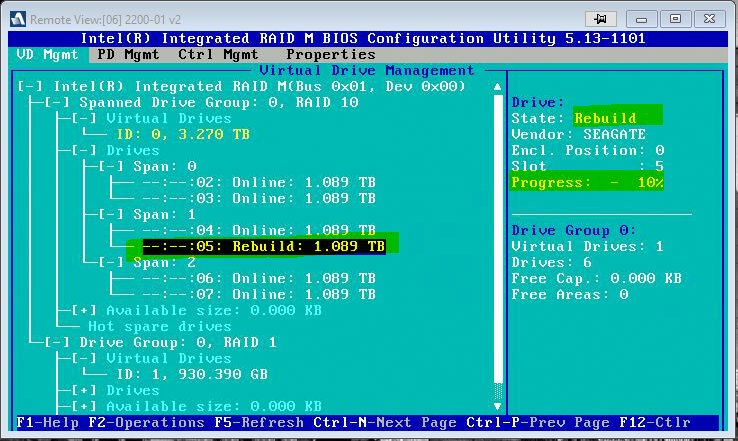738x441 pixels.
Task: Select drive 05 Rebuild 1.089 TB
Action: tap(264, 247)
